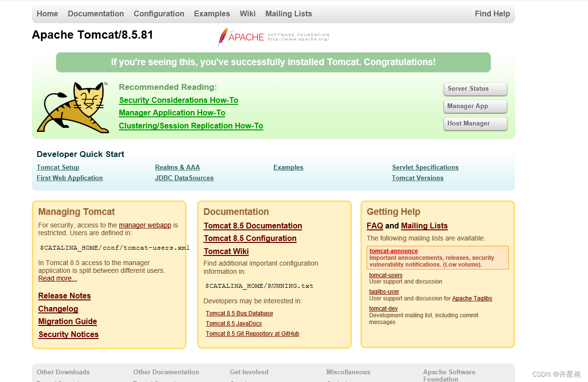The height and width of the screenshot is (382, 588).
Task: Click $CATALINA_HOME/conf/tomcat-users.xml path text
Action: coord(115,248)
